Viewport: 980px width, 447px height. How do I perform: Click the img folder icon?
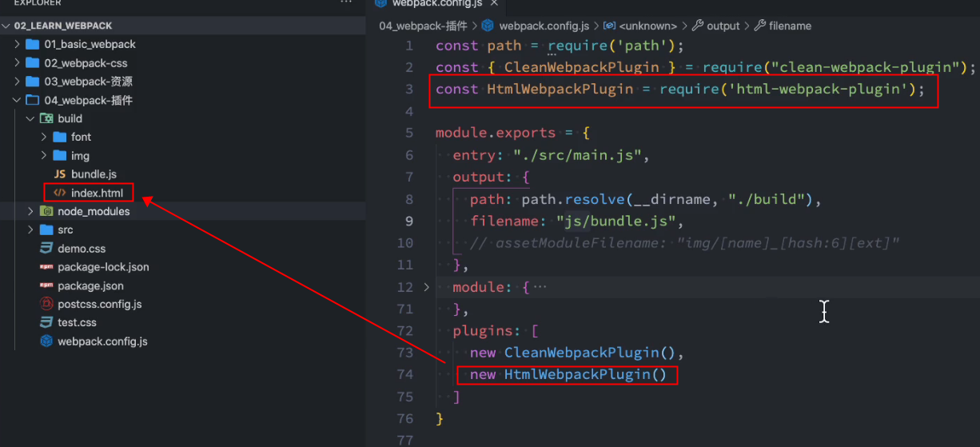point(59,155)
